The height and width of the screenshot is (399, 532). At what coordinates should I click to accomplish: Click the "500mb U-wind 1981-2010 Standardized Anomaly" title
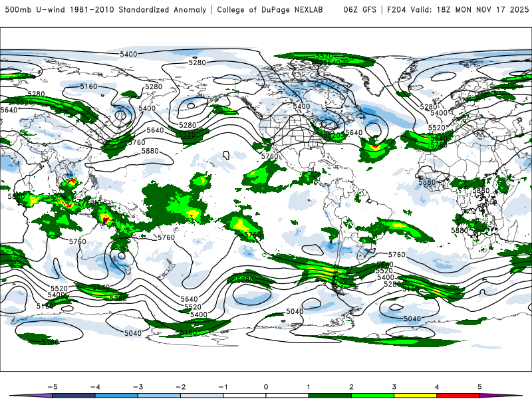[x=106, y=9]
